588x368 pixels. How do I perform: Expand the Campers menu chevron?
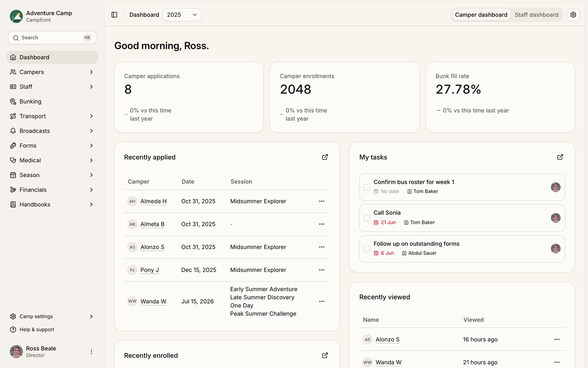[91, 72]
